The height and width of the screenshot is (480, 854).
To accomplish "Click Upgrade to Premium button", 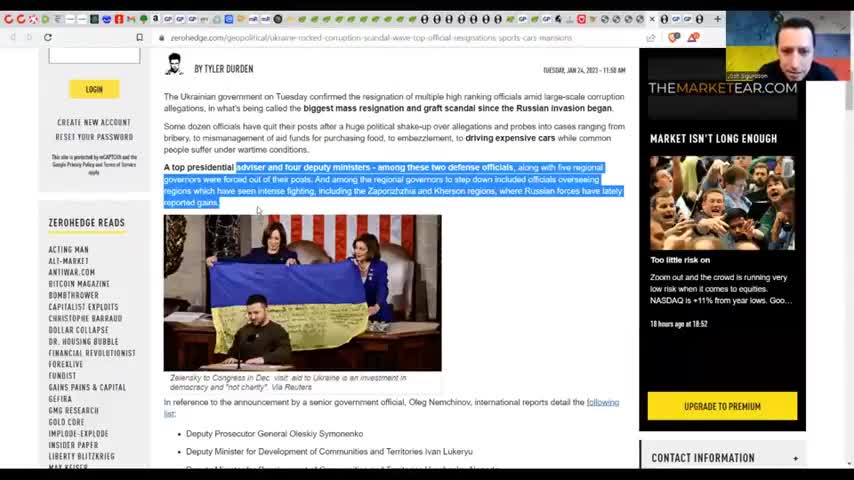I will [722, 406].
